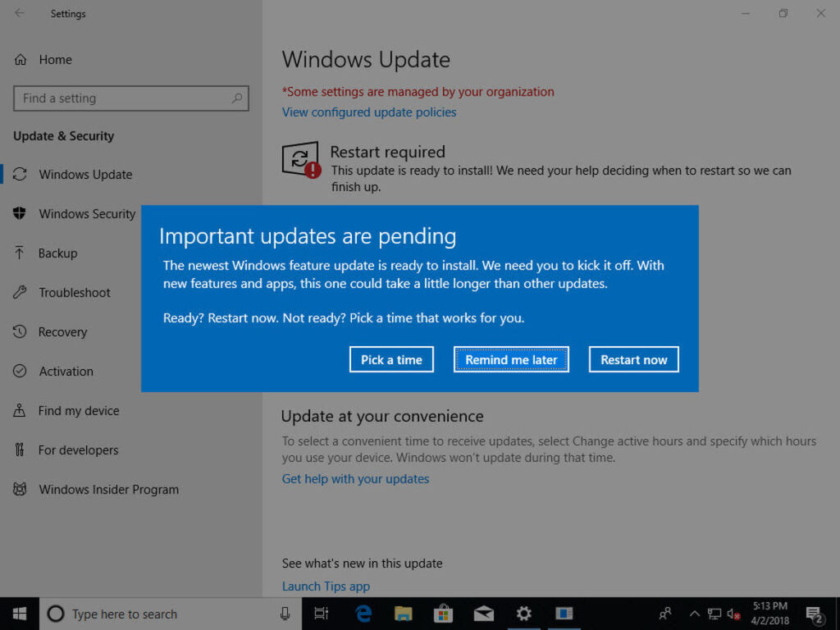Open Action Center notifications icon
The width and height of the screenshot is (840, 630).
pos(815,614)
